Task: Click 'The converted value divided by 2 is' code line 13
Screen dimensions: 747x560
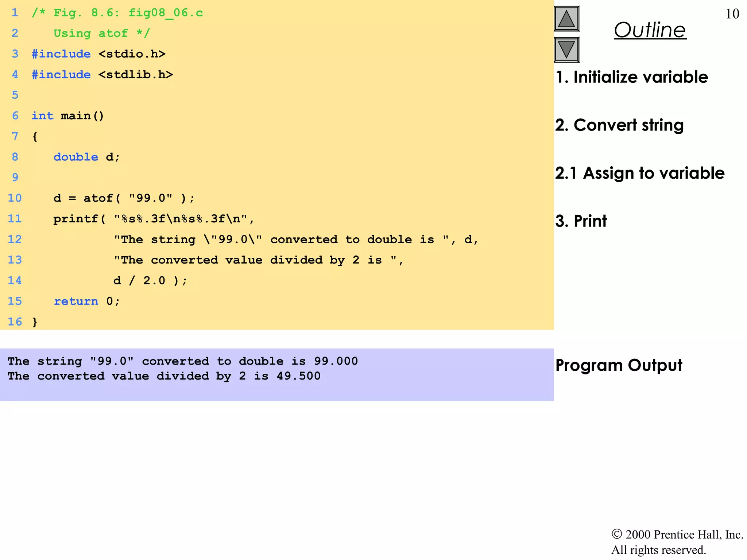Action: click(x=259, y=260)
